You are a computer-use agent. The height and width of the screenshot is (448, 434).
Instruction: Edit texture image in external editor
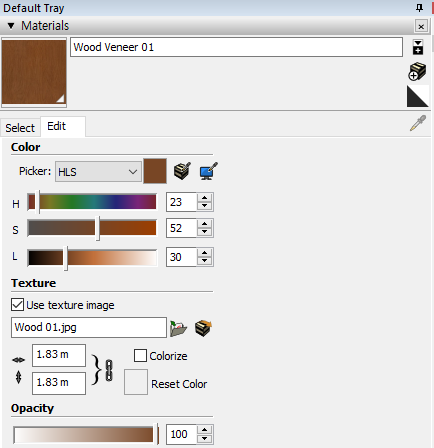coord(203,328)
